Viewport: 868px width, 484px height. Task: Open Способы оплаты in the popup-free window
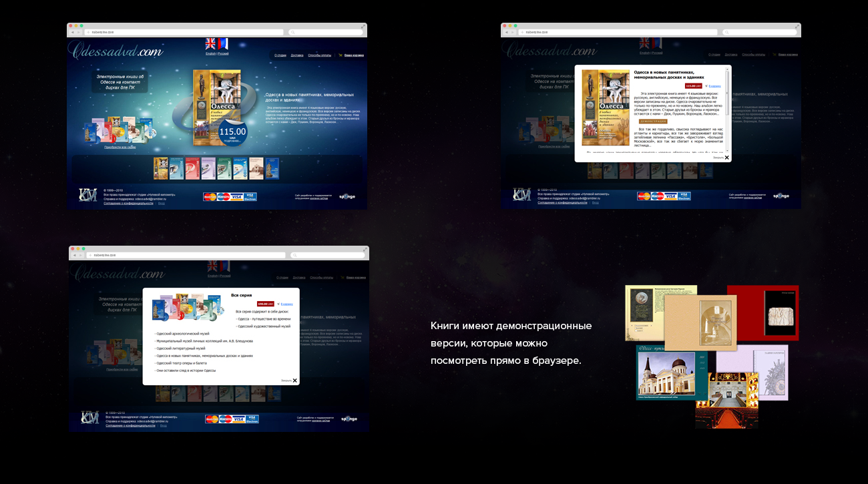tap(320, 55)
